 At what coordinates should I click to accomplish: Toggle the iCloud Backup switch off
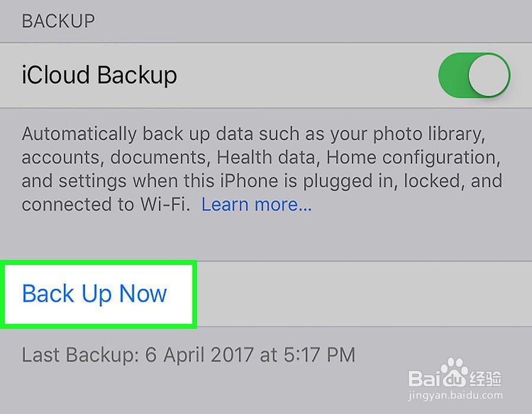coord(473,75)
